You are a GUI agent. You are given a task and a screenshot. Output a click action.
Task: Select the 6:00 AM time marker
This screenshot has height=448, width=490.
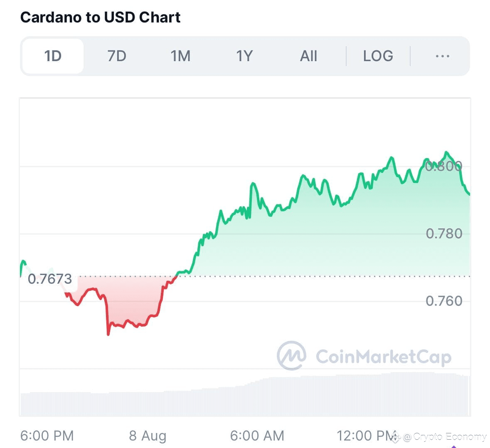click(x=257, y=436)
